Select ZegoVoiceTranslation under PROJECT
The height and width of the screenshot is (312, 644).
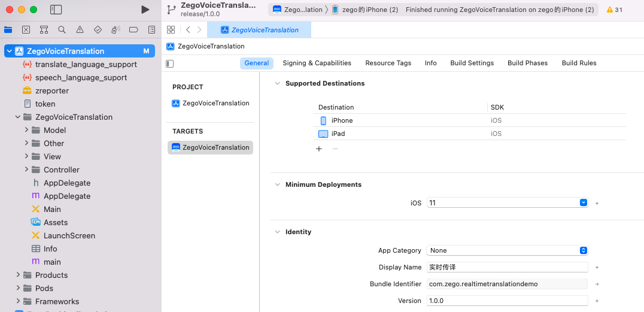tap(210, 103)
